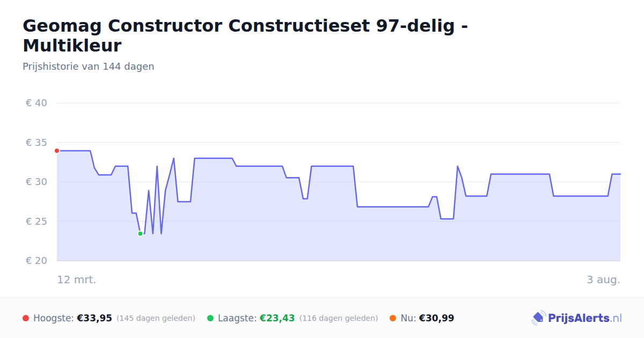
Task: Click the highest price value €33,95
Action: point(94,318)
